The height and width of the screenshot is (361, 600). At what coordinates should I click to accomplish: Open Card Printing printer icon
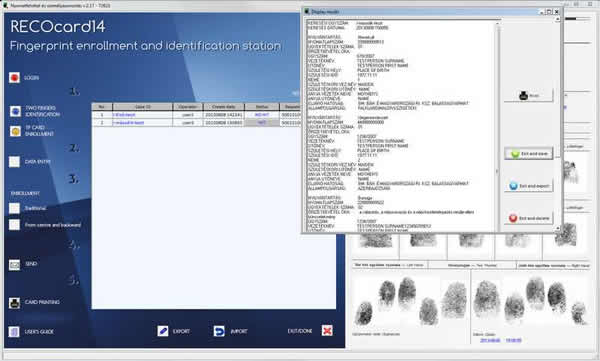click(x=15, y=302)
